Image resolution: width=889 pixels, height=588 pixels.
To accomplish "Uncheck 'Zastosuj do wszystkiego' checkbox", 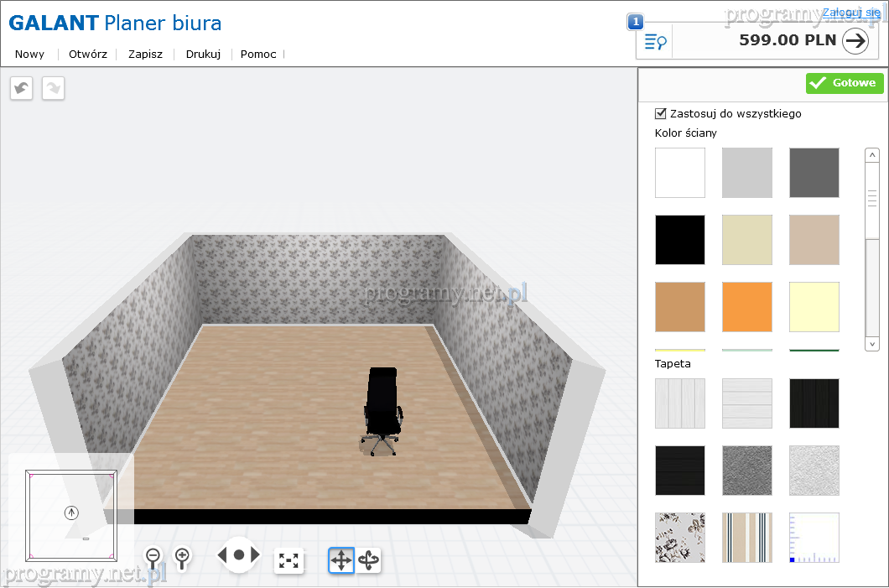I will click(661, 113).
